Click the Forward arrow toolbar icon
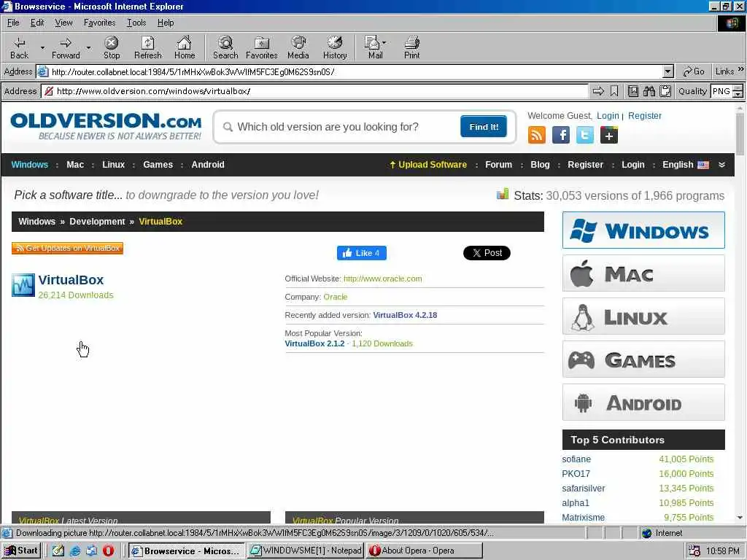747x560 pixels. pos(66,43)
